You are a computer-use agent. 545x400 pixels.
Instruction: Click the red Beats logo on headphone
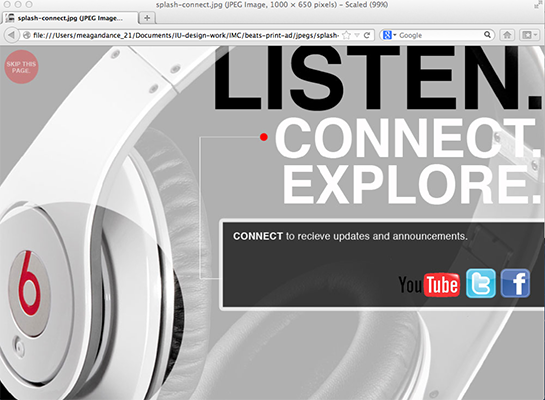(x=30, y=284)
